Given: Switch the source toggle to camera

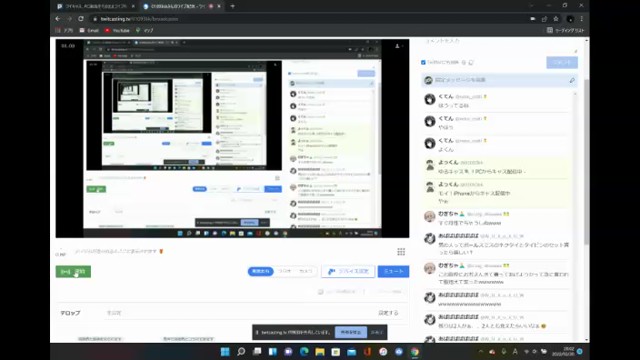Looking at the screenshot, I should [305, 271].
